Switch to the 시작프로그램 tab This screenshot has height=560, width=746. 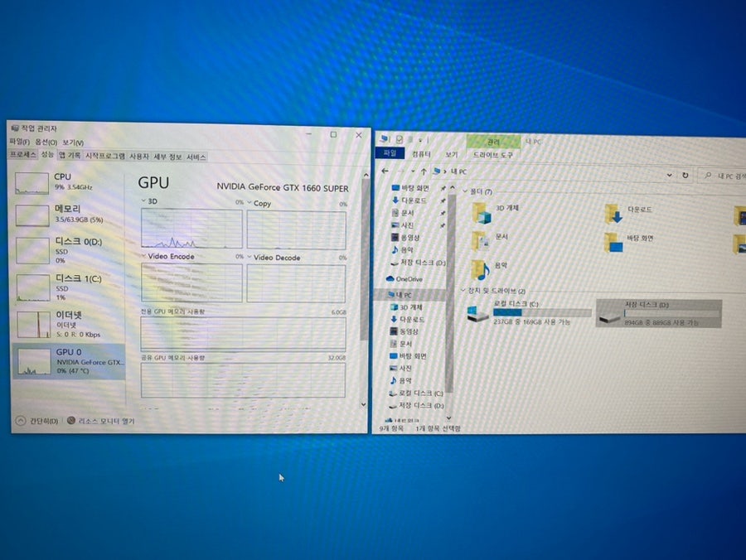coord(104,156)
